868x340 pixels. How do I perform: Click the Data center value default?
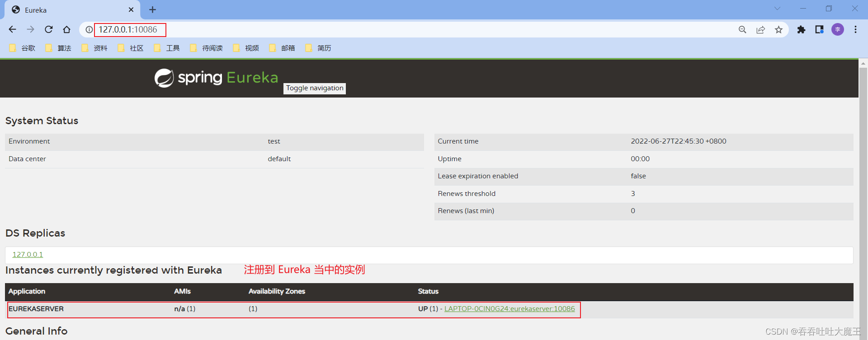(279, 159)
